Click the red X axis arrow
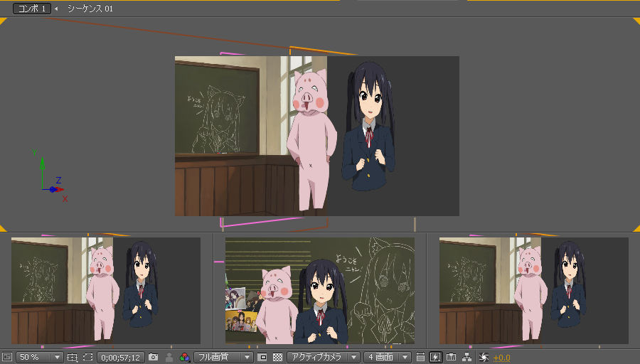640x364 pixels. coord(58,189)
